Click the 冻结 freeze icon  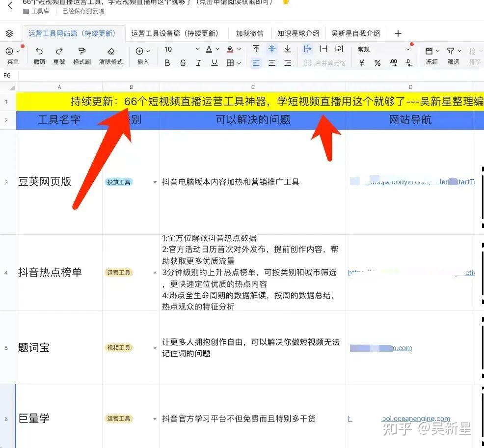click(429, 51)
